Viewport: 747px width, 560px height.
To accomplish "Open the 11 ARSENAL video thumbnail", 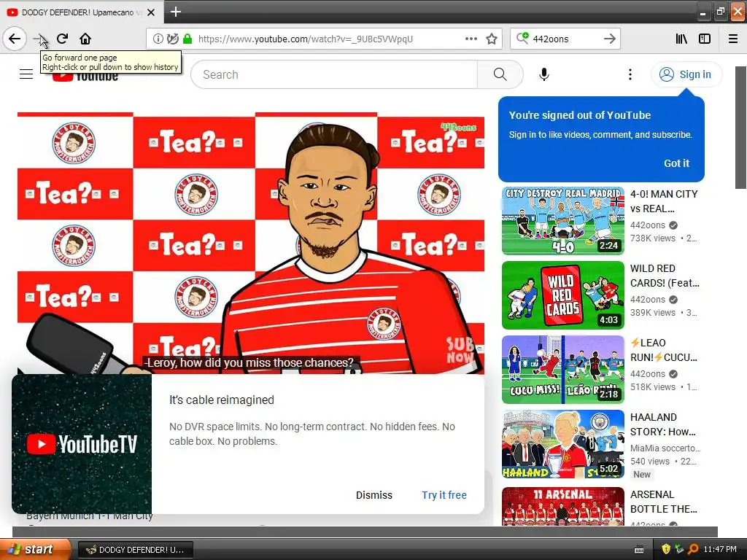I will pos(562,506).
